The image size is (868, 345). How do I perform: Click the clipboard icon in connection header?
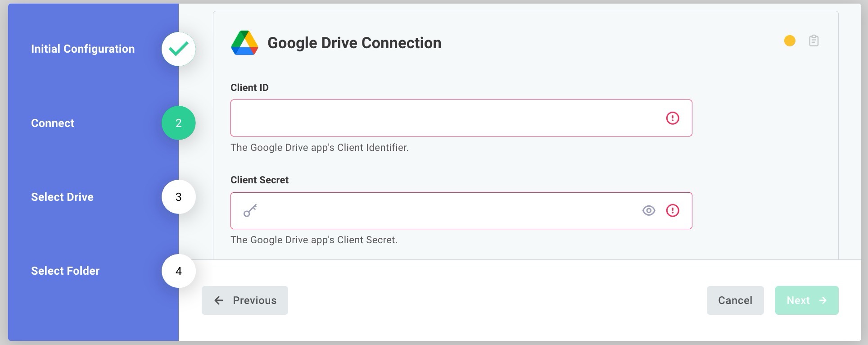click(814, 41)
